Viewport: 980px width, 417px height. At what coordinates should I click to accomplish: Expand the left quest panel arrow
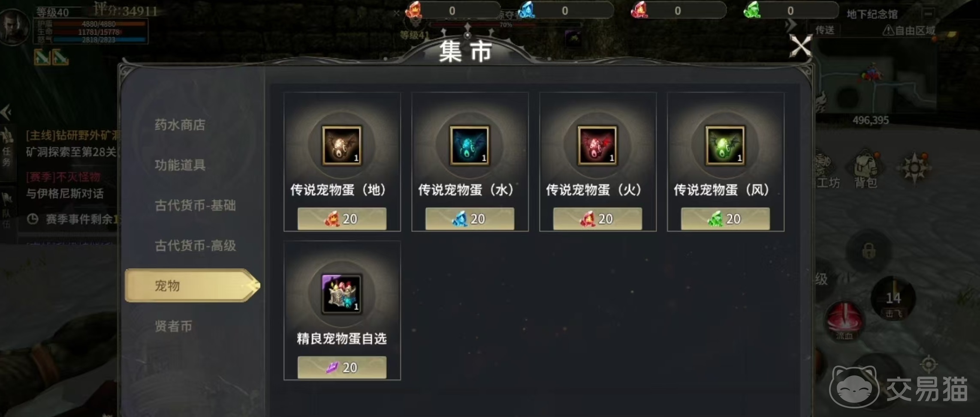[x=6, y=113]
